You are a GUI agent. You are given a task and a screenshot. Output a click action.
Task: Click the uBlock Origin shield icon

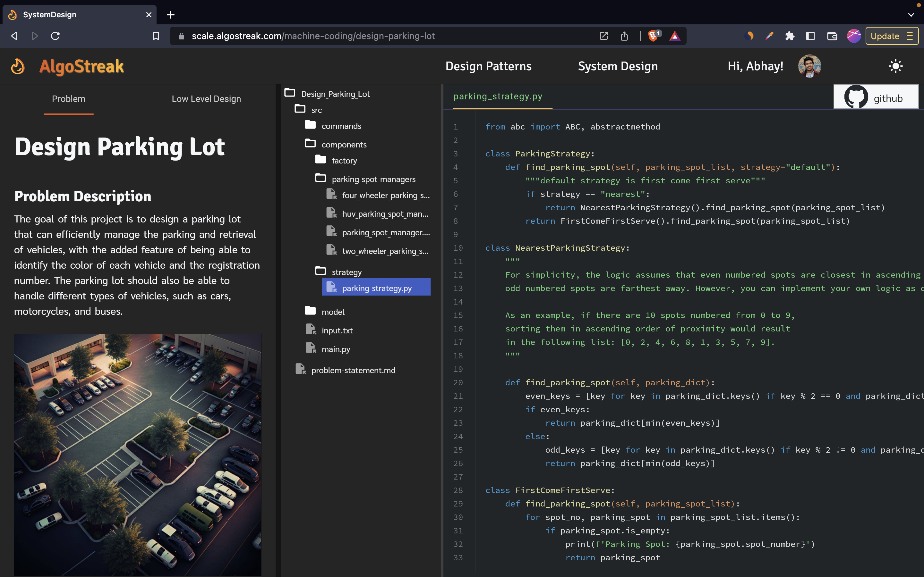[654, 36]
